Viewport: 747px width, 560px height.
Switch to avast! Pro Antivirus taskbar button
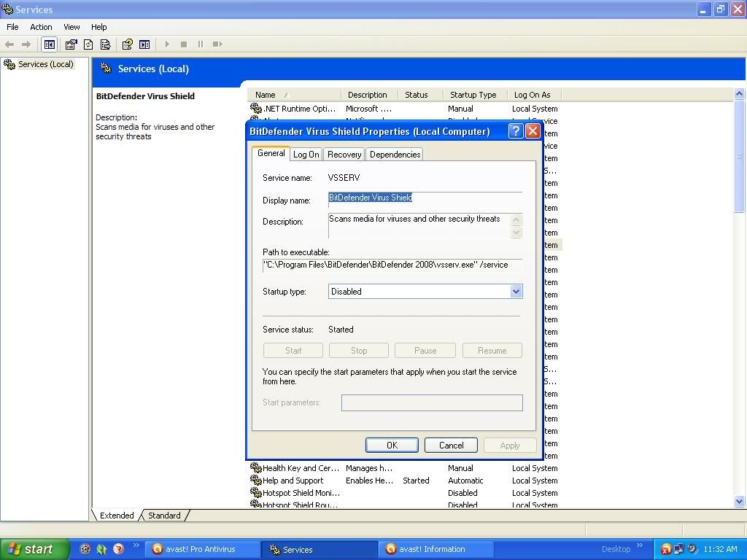(x=204, y=550)
